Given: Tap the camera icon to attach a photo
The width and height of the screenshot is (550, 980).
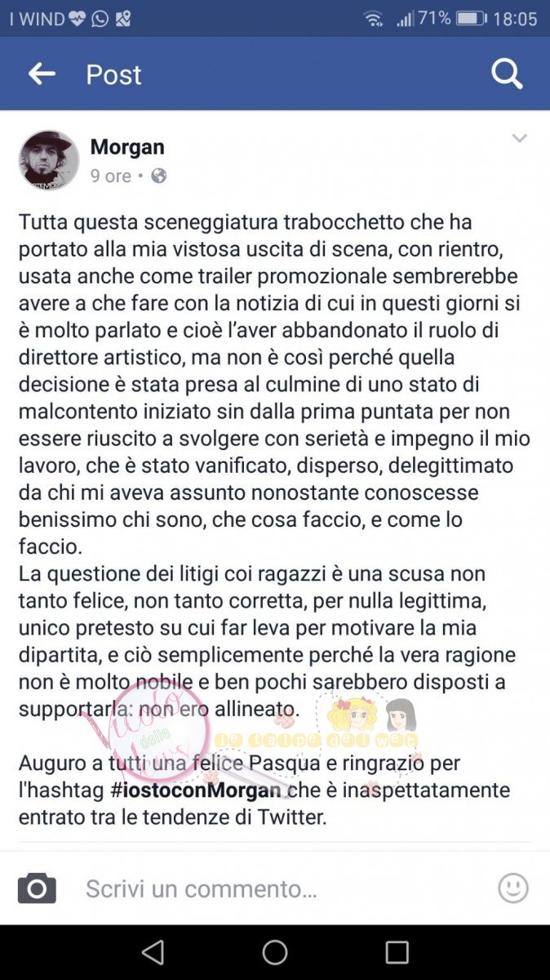Looking at the screenshot, I should click(x=37, y=888).
